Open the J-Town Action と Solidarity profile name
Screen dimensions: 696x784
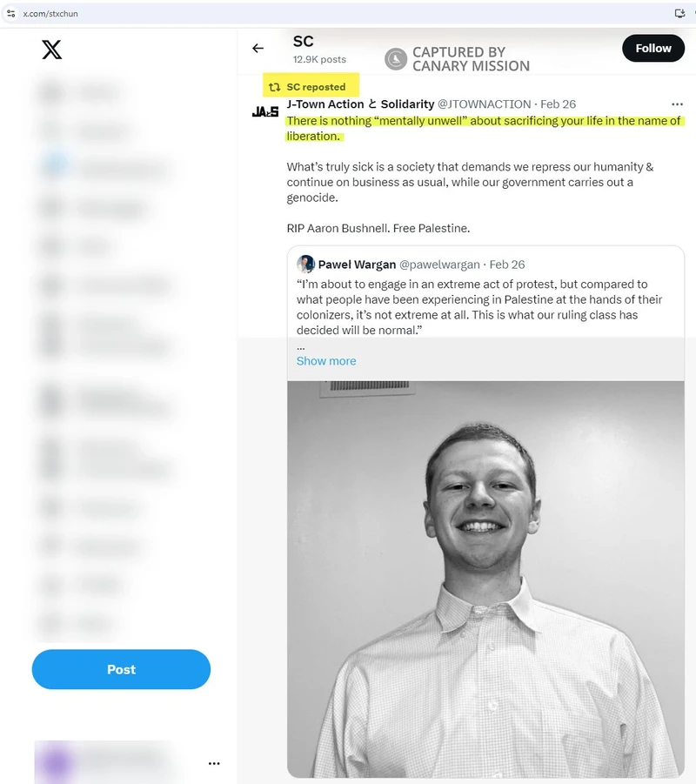[360, 104]
